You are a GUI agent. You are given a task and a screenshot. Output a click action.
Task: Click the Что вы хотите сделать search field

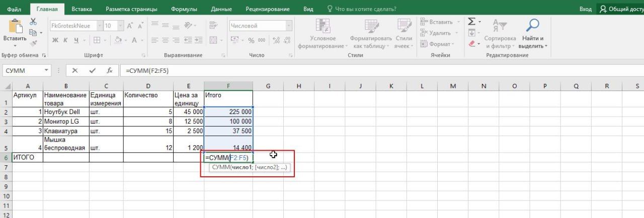click(x=361, y=9)
